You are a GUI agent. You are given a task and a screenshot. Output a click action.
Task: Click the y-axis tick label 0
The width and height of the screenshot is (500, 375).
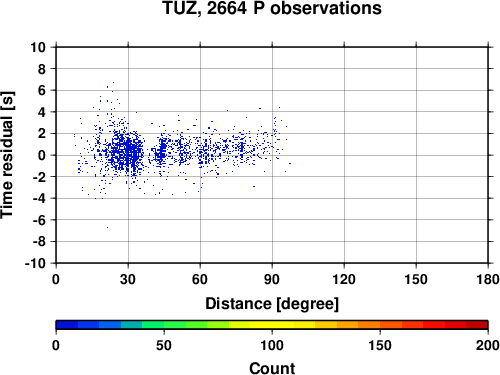(42, 155)
